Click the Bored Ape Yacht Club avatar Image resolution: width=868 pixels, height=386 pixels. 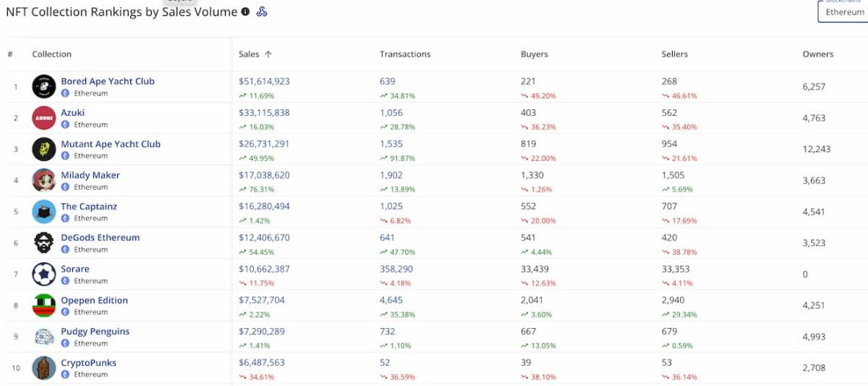click(x=44, y=87)
